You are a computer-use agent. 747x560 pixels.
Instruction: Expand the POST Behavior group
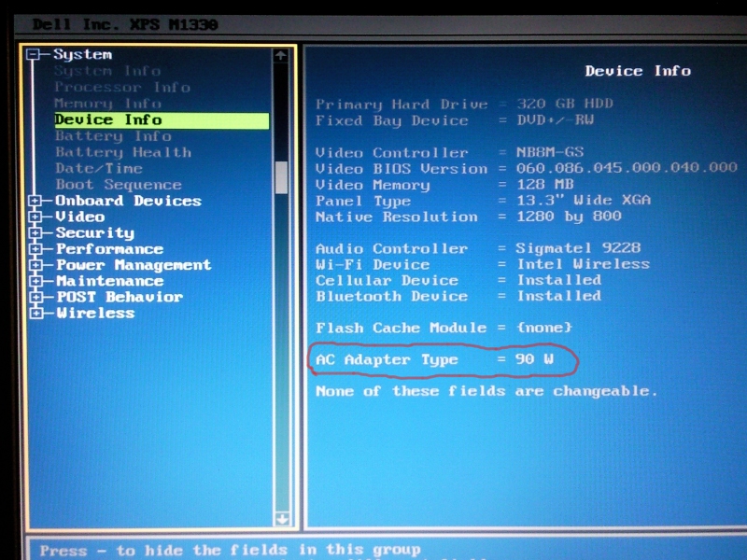pos(35,297)
